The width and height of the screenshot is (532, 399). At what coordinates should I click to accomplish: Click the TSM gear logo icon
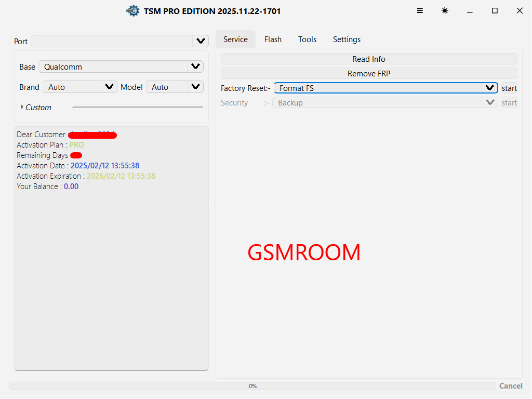[133, 11]
